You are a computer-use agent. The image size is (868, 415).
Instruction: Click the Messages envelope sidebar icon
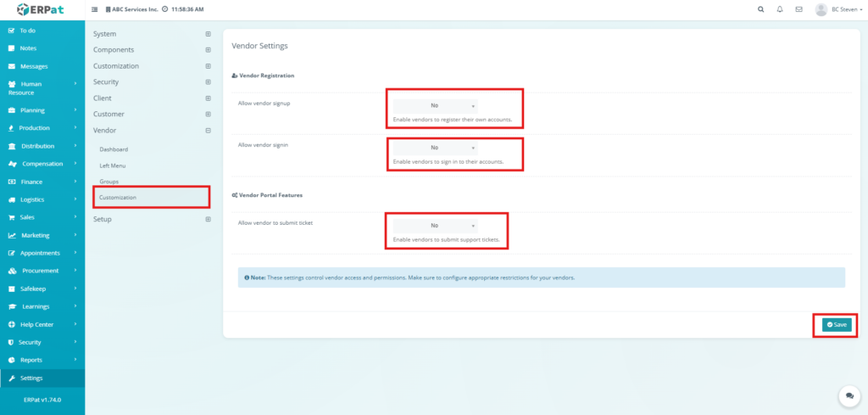click(x=11, y=66)
